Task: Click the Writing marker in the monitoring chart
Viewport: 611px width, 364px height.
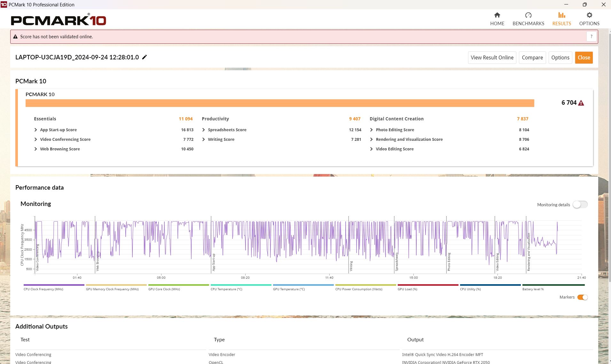Action: (351, 266)
